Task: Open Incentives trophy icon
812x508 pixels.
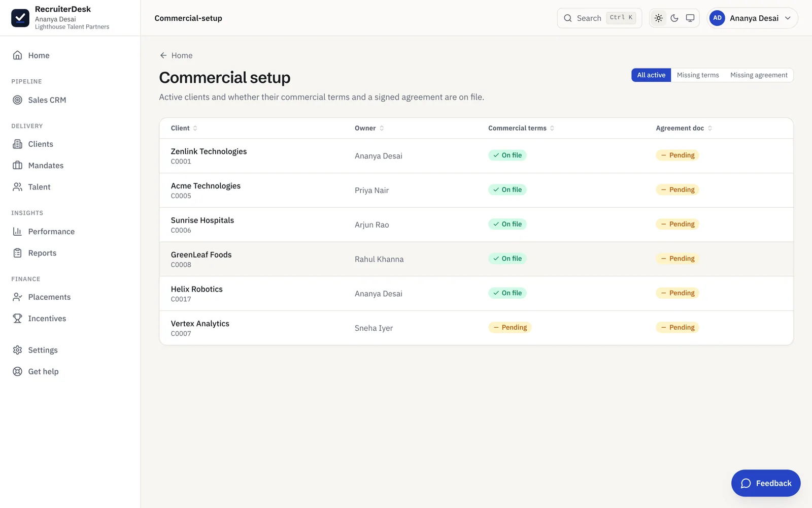Action: [x=17, y=319]
